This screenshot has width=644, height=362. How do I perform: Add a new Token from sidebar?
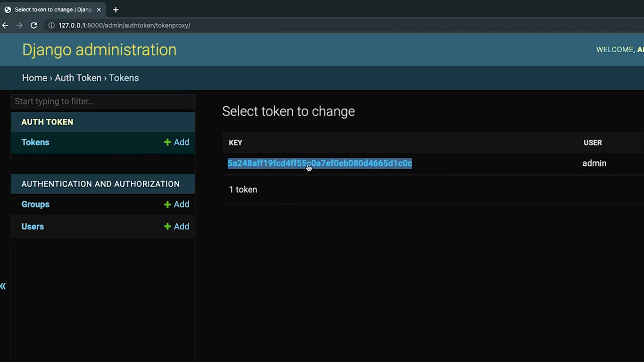(x=176, y=142)
